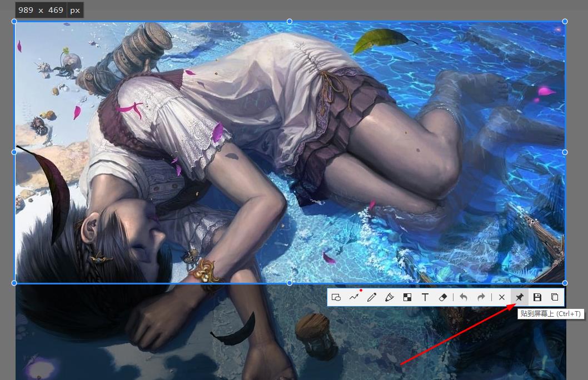Viewport: 588px width, 380px height.
Task: Click the left-middle selection handle
Action: pyautogui.click(x=14, y=152)
